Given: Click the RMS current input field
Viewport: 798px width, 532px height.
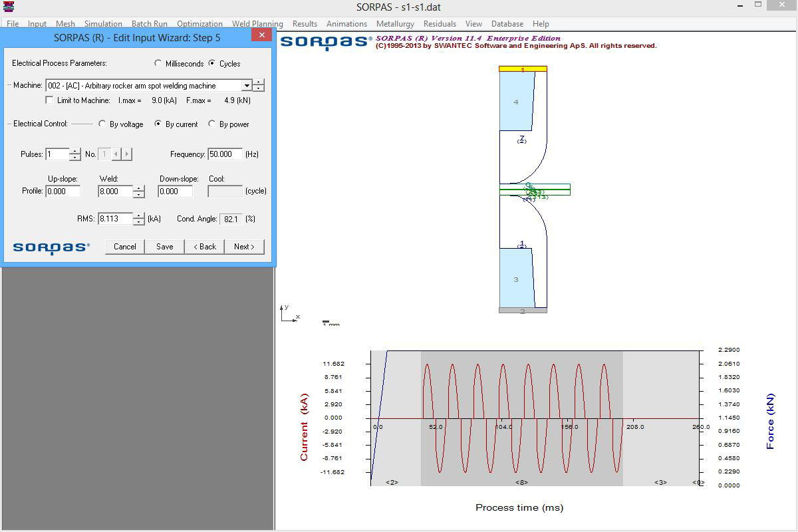Looking at the screenshot, I should tap(115, 219).
